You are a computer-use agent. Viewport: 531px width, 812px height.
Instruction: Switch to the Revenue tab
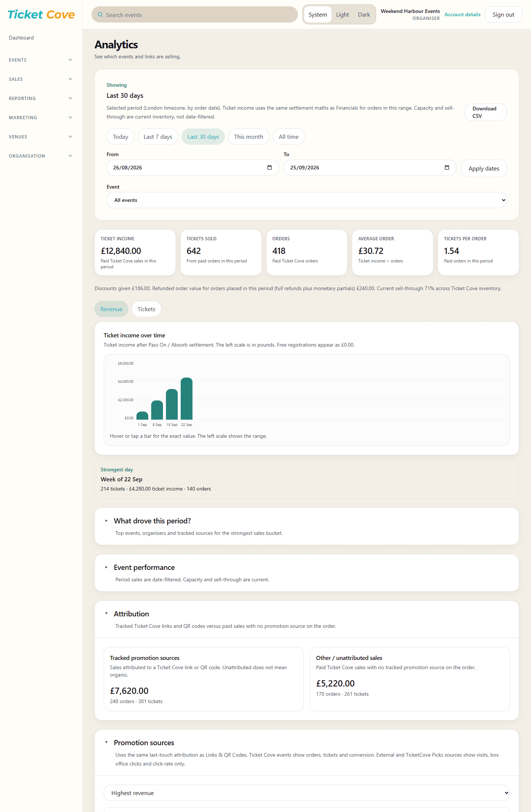click(111, 309)
